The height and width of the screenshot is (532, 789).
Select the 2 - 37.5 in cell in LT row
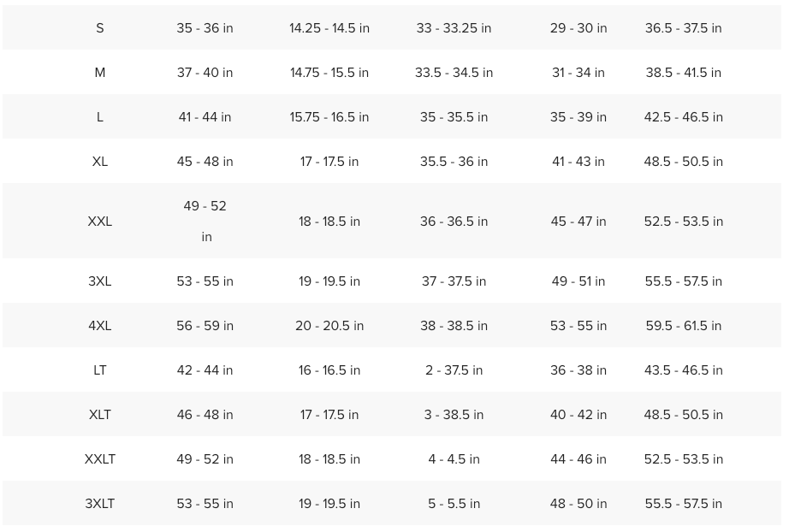pyautogui.click(x=454, y=370)
